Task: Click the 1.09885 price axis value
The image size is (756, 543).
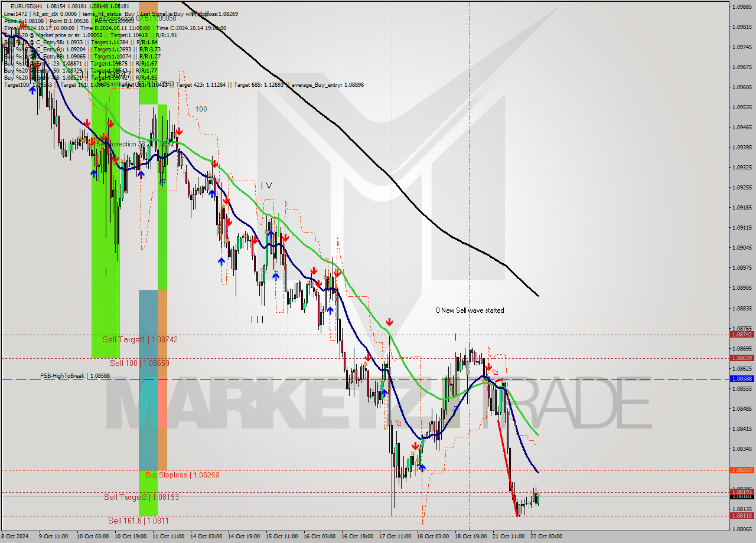Action: click(742, 7)
